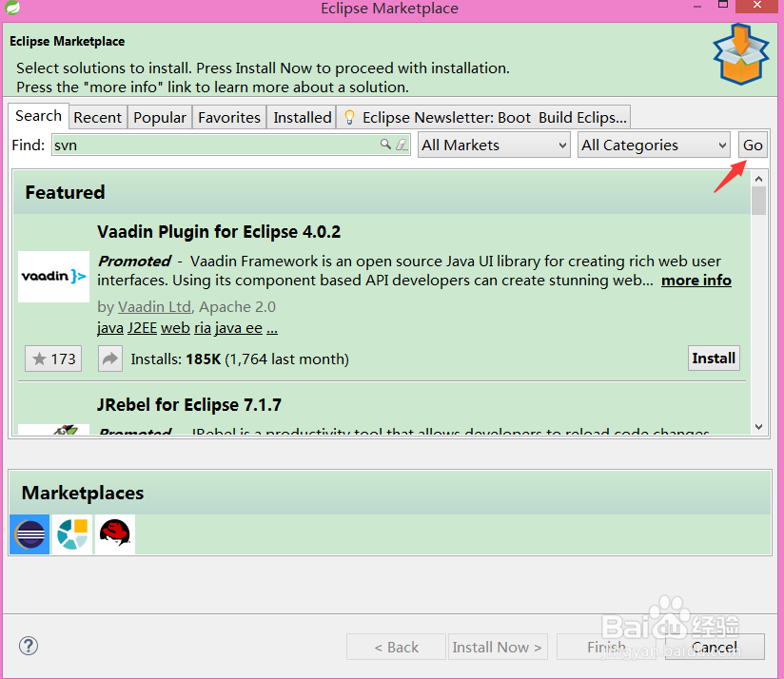Install the Vaadin Plugin for Eclipse
The width and height of the screenshot is (784, 679).
[x=714, y=359]
